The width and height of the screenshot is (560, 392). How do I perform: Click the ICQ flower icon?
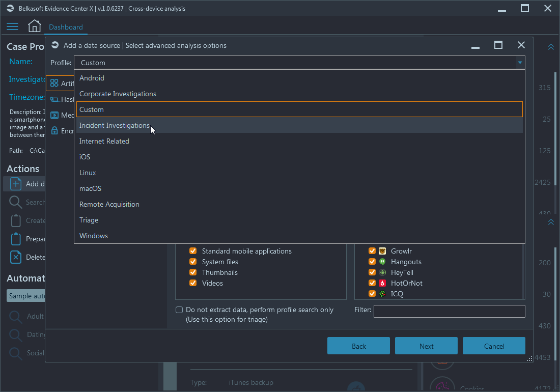coord(382,294)
